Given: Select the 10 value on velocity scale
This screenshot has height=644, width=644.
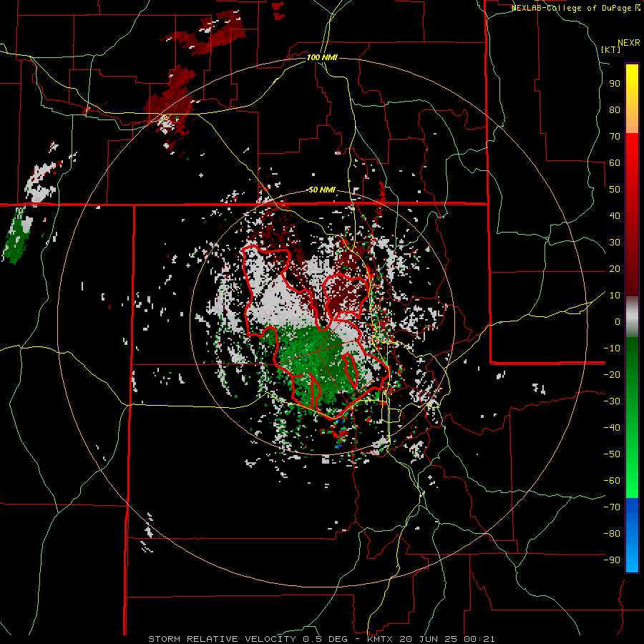Looking at the screenshot, I should [615, 296].
